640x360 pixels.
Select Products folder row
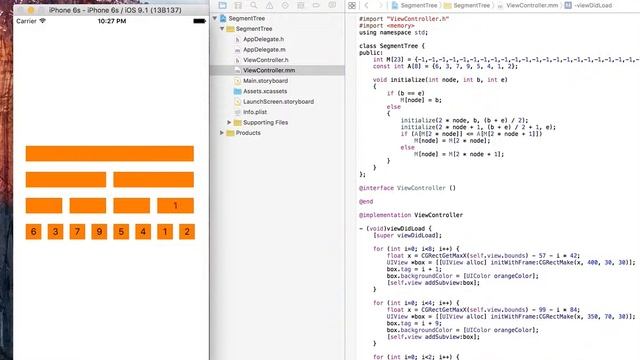click(x=277, y=133)
